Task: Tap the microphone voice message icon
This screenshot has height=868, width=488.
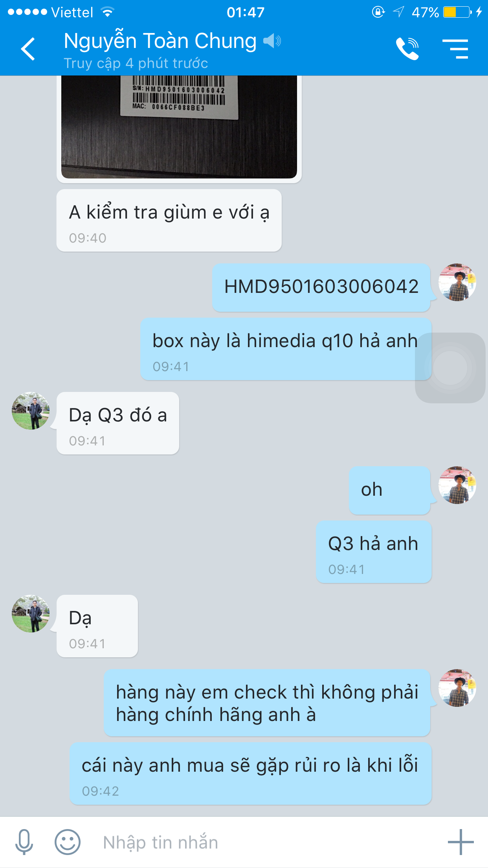Action: pyautogui.click(x=24, y=842)
